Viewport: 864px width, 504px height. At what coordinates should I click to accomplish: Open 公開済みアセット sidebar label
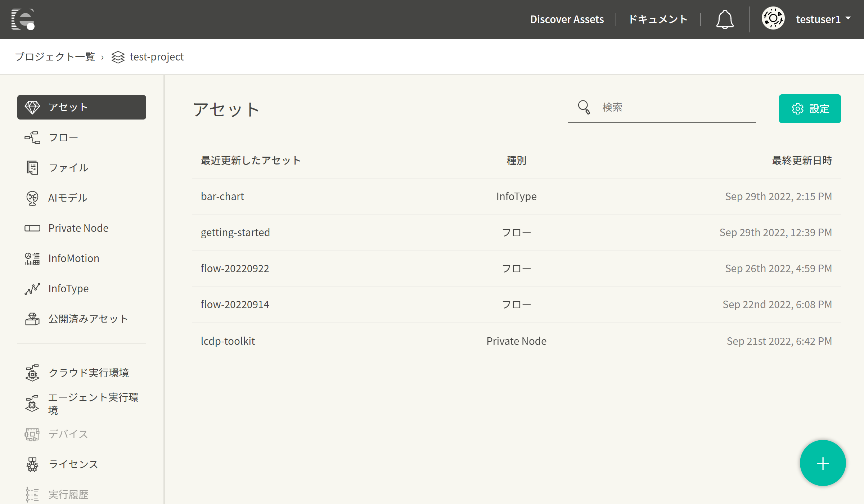pyautogui.click(x=89, y=319)
